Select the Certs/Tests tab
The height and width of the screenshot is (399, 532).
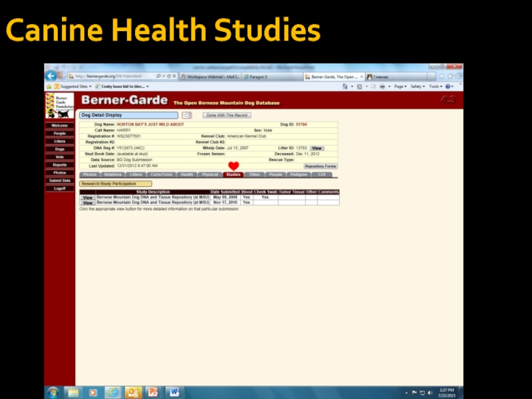click(161, 174)
